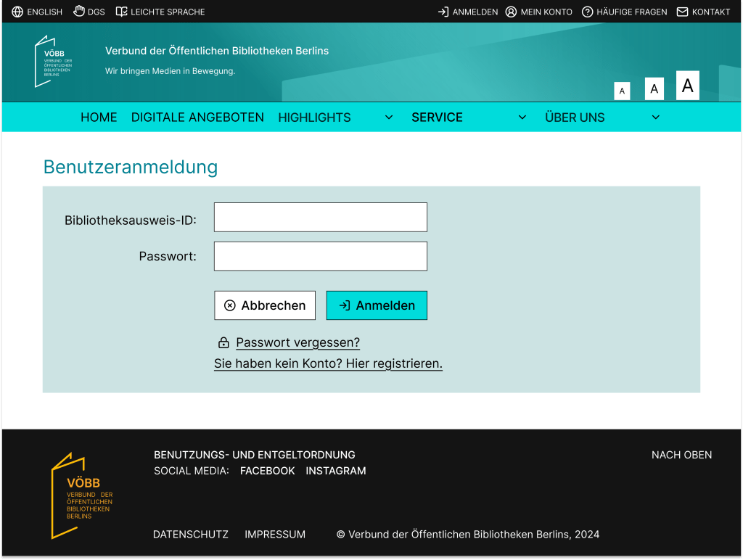This screenshot has width=743, height=560.
Task: Click the Abbrechen cancel button
Action: 265,305
